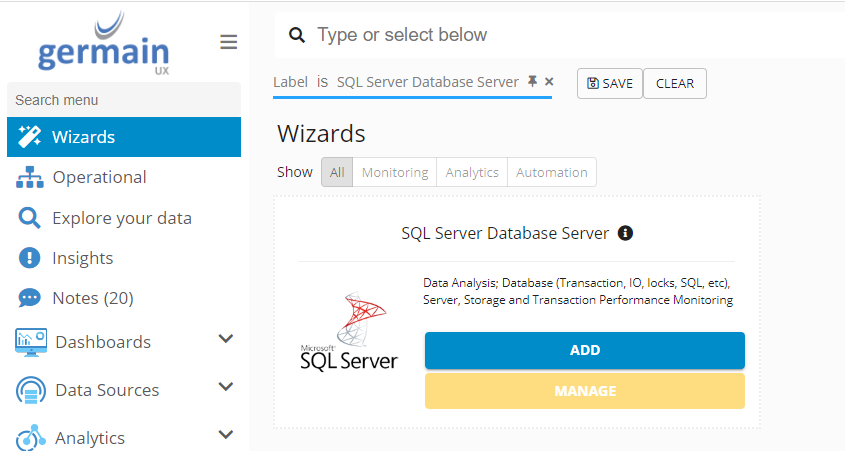
Task: Filter wizards by Automation
Action: tap(552, 172)
